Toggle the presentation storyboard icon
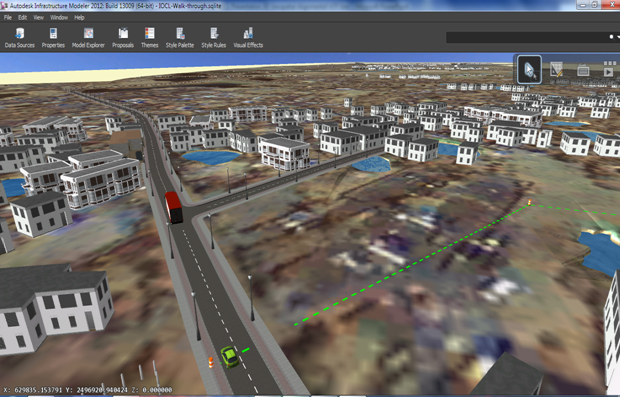The width and height of the screenshot is (620, 397). [x=583, y=70]
